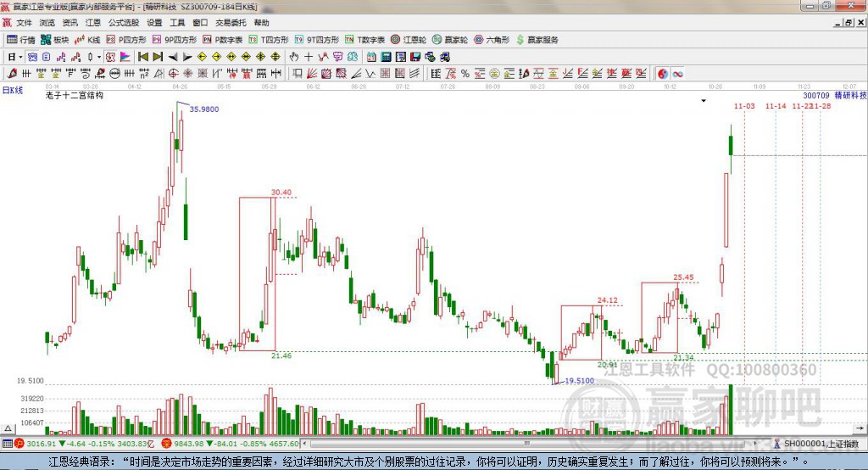Select the red pencil drawing tool
The width and height of the screenshot is (868, 470).
(x=12, y=73)
